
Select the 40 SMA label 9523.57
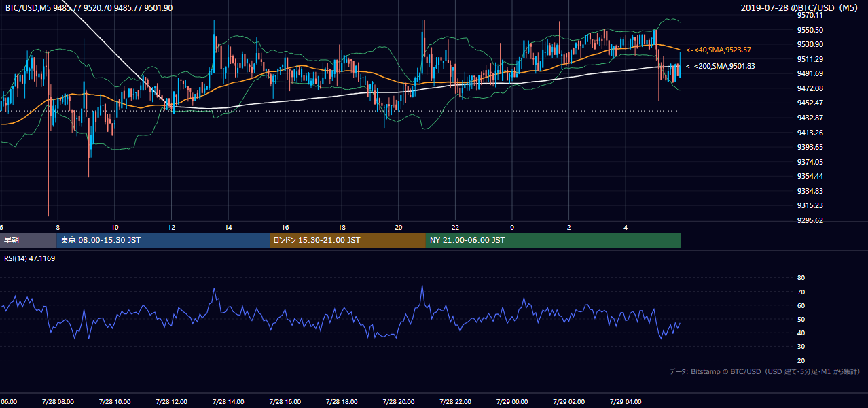pyautogui.click(x=719, y=50)
